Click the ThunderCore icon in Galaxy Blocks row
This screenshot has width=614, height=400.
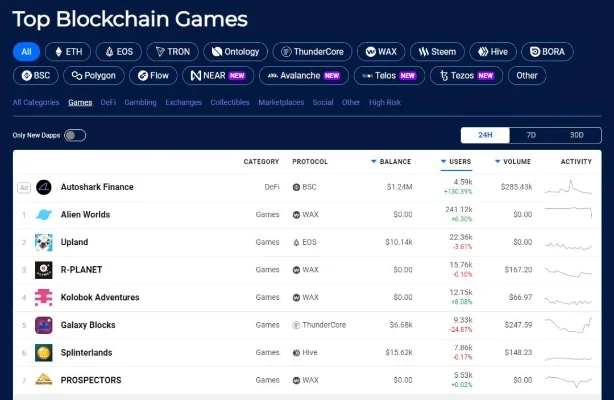(x=296, y=325)
